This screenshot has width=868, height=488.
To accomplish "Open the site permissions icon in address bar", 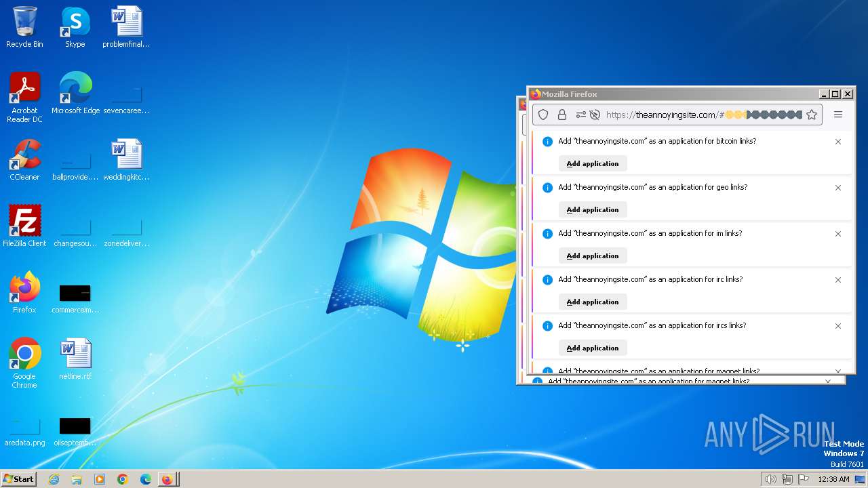I will coord(581,115).
